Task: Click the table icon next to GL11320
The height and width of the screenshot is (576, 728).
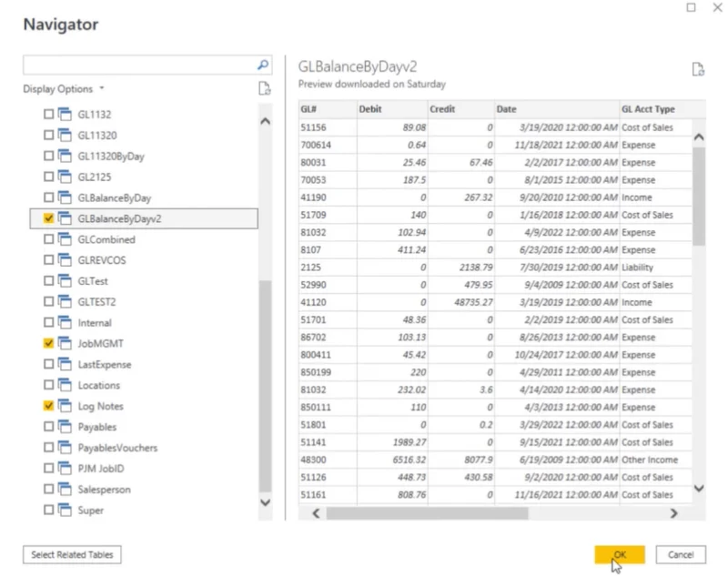Action: [65, 135]
